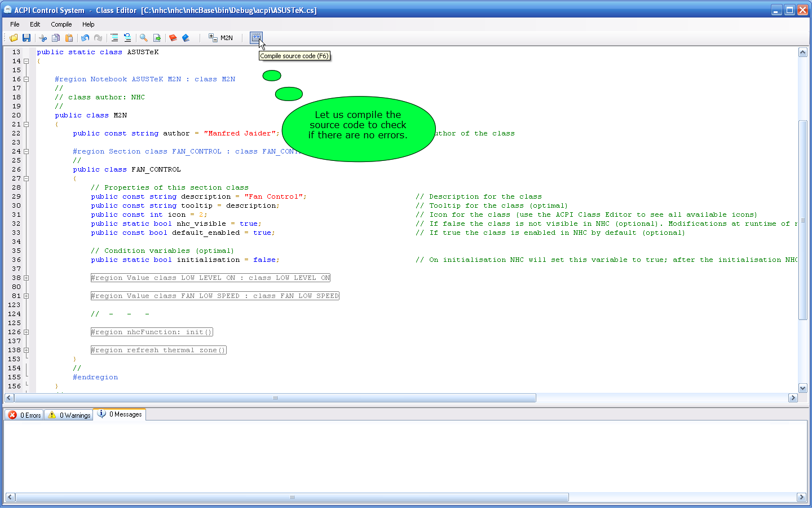Click the Cut scissors icon
Viewport: 812px width, 508px height.
pyautogui.click(x=43, y=38)
